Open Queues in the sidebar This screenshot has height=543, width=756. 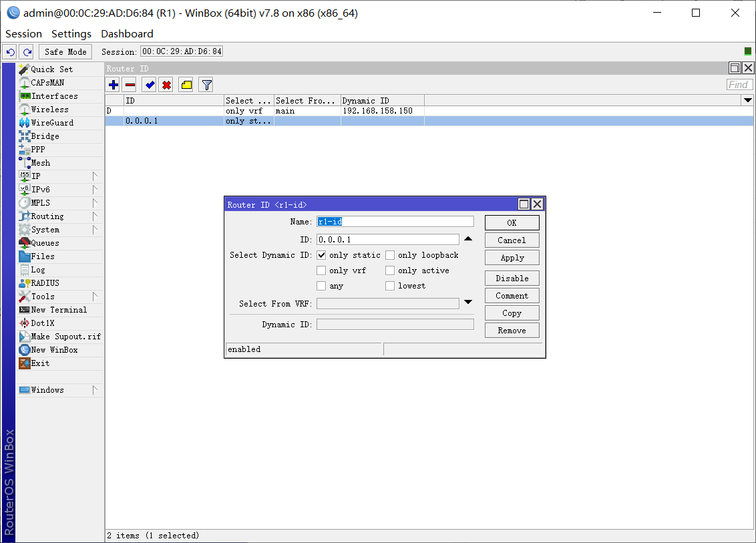(60, 243)
